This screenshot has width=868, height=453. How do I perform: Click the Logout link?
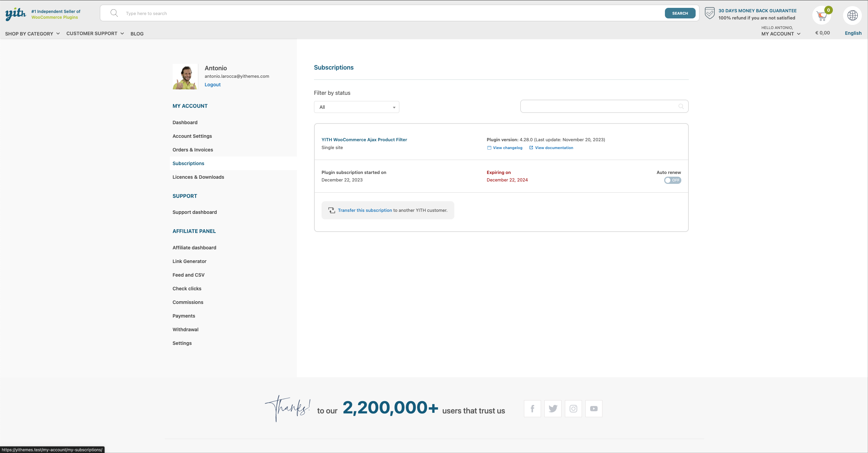(213, 85)
